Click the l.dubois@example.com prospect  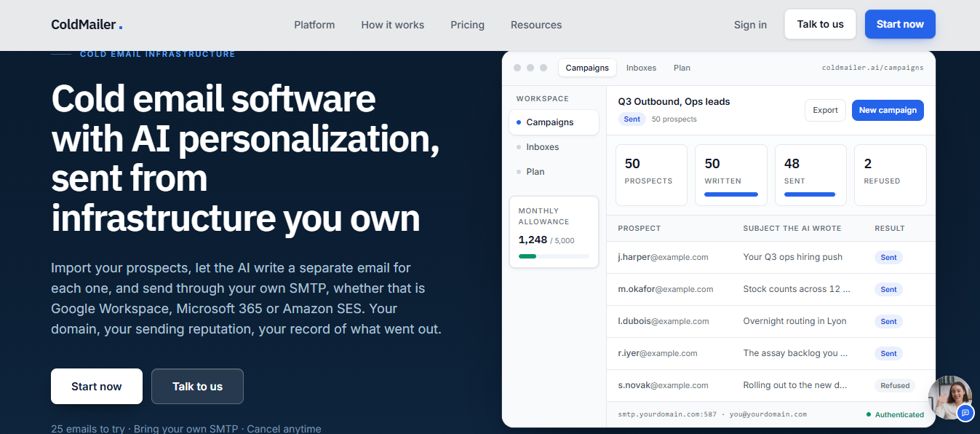tap(662, 321)
